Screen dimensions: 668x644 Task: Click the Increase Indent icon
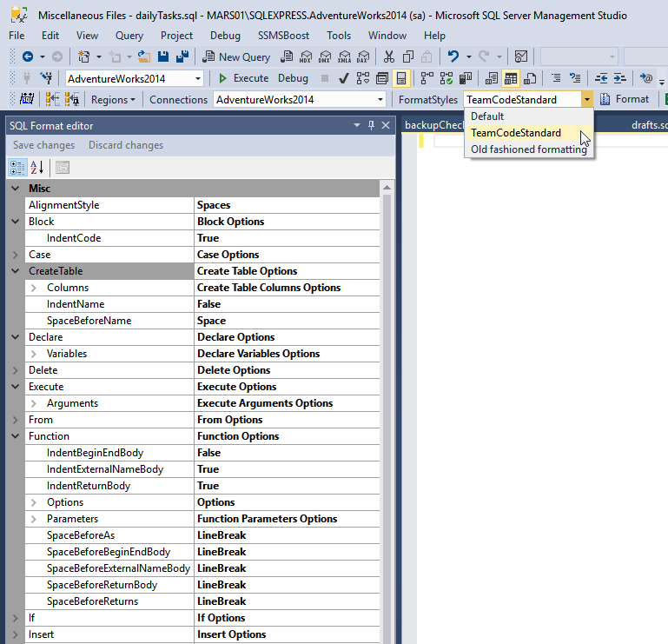(x=620, y=78)
